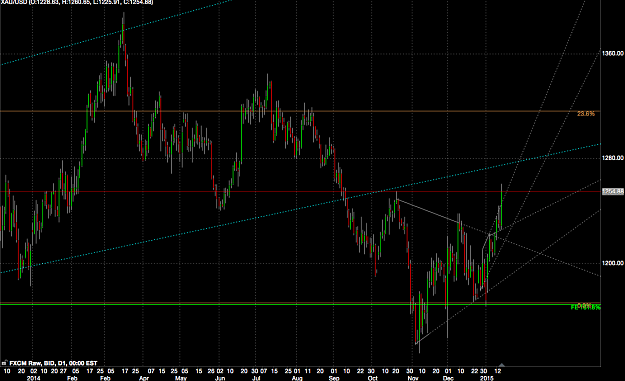Screen dimensions: 625x381
Task: Click the 'FXCM Raw, BID, D1, 00:00 EST' label
Action: click(x=53, y=363)
